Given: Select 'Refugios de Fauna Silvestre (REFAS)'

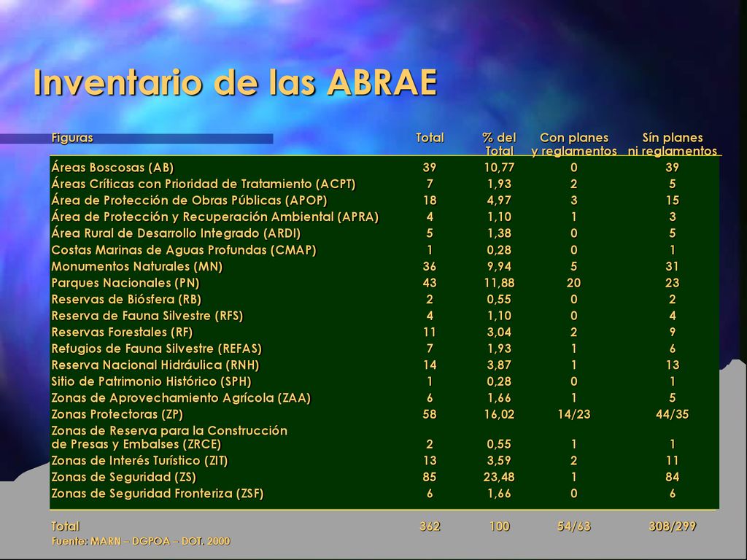Looking at the screenshot, I should click(156, 349).
